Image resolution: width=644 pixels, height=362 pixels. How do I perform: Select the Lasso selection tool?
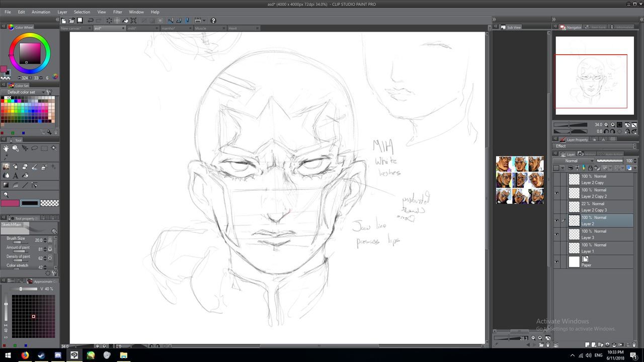tap(35, 148)
